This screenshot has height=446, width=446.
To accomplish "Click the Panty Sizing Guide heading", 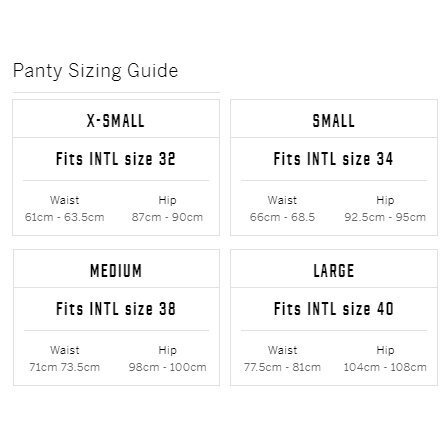I will (95, 71).
